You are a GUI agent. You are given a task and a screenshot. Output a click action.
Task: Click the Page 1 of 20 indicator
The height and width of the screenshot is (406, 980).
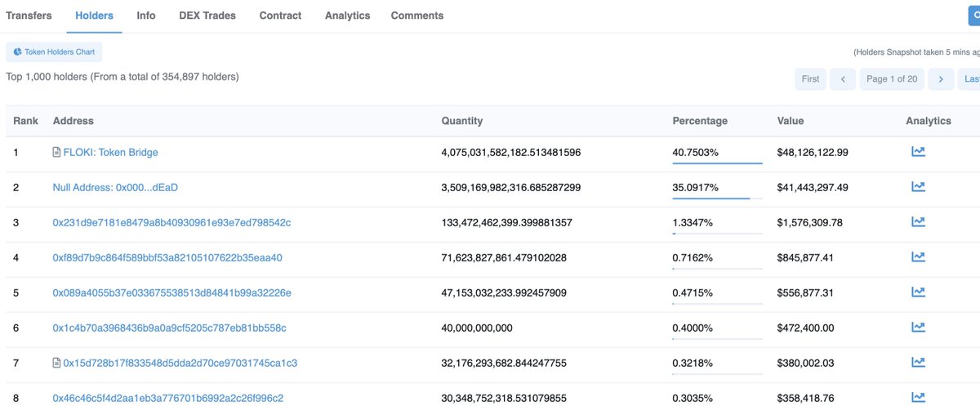[892, 79]
